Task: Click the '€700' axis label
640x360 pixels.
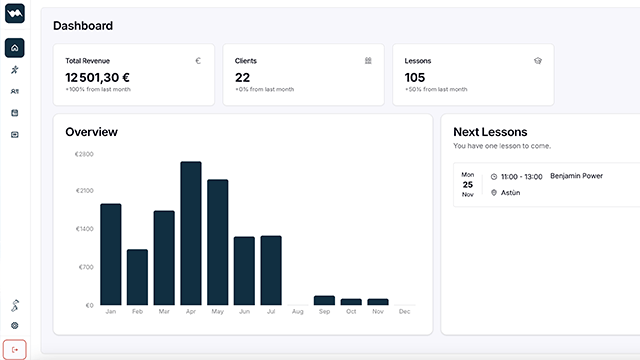Action: coord(86,267)
